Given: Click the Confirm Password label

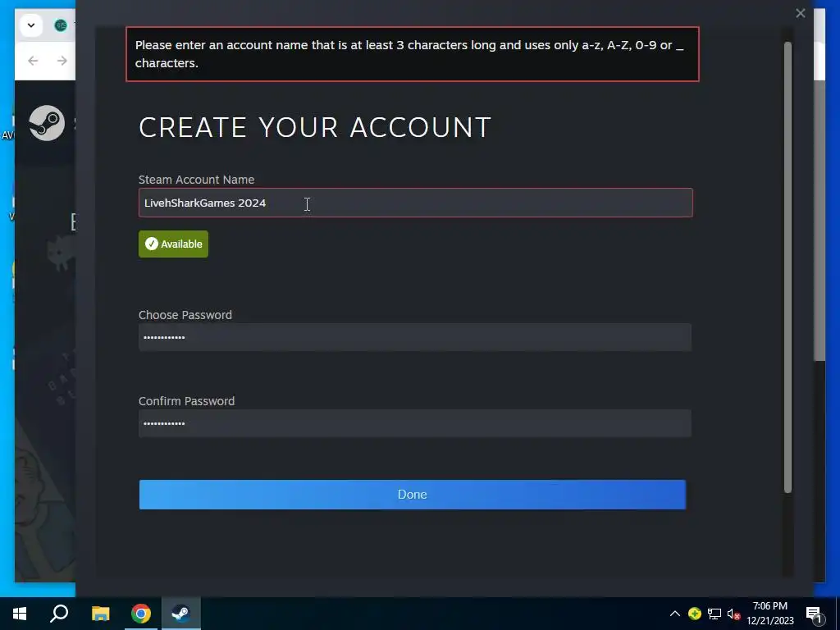Looking at the screenshot, I should point(186,401).
